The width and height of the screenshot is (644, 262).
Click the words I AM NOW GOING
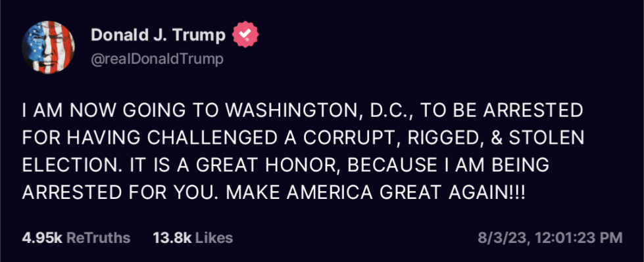[x=105, y=111]
